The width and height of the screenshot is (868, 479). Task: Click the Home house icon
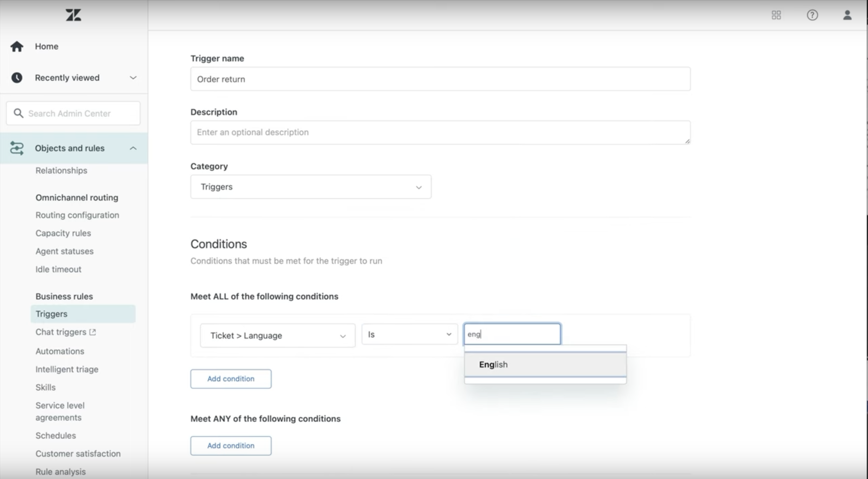click(x=17, y=46)
